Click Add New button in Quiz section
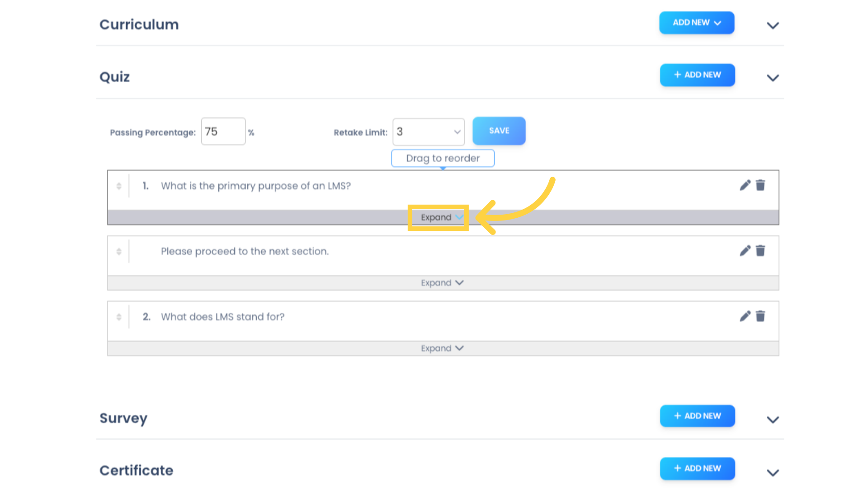Screen dimensions: 868x488 [698, 75]
